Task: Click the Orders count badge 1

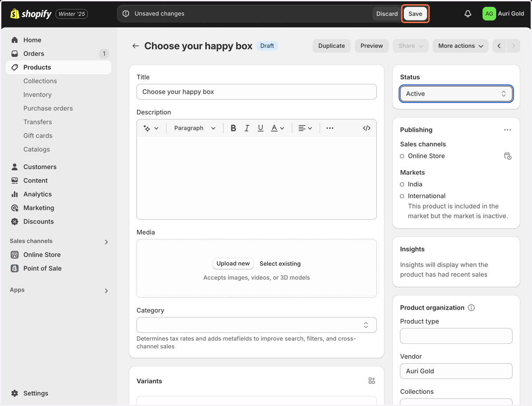Action: pyautogui.click(x=104, y=54)
